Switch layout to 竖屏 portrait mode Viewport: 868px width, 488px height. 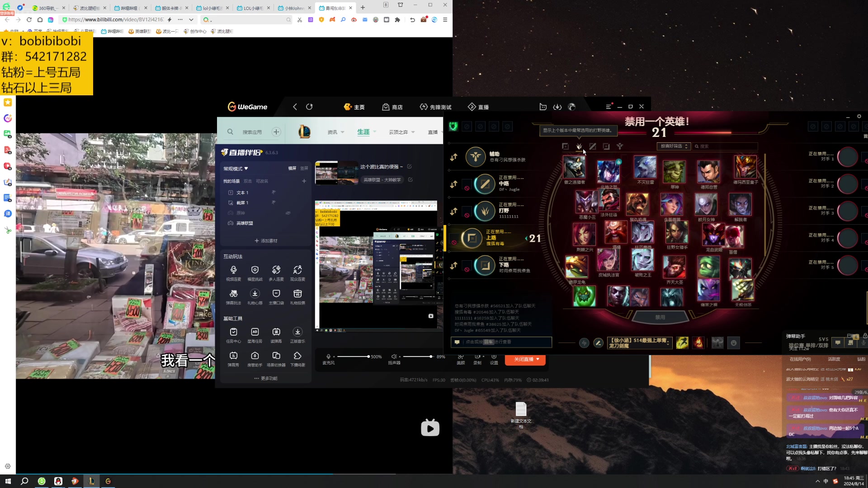[x=304, y=168]
